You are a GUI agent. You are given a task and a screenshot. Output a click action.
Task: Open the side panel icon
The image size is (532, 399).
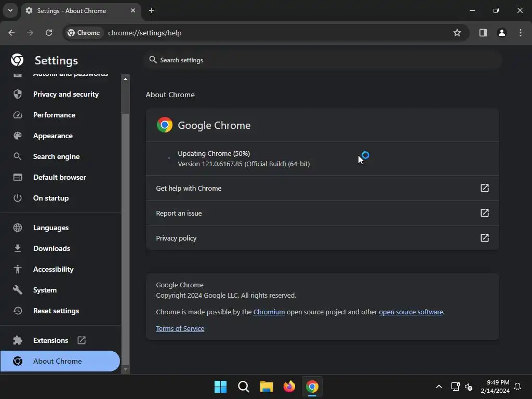click(483, 33)
